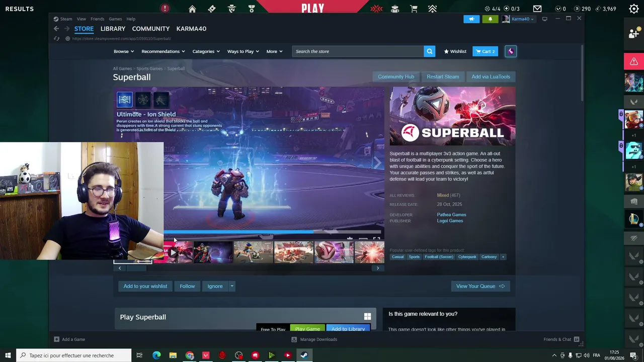This screenshot has width=644, height=362.
Task: Open the Windows notification center
Action: 633,355
